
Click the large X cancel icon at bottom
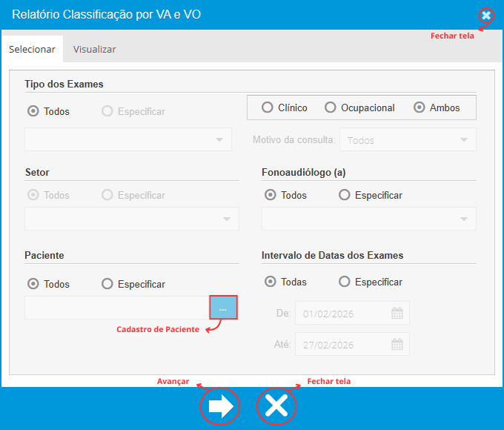tap(276, 406)
